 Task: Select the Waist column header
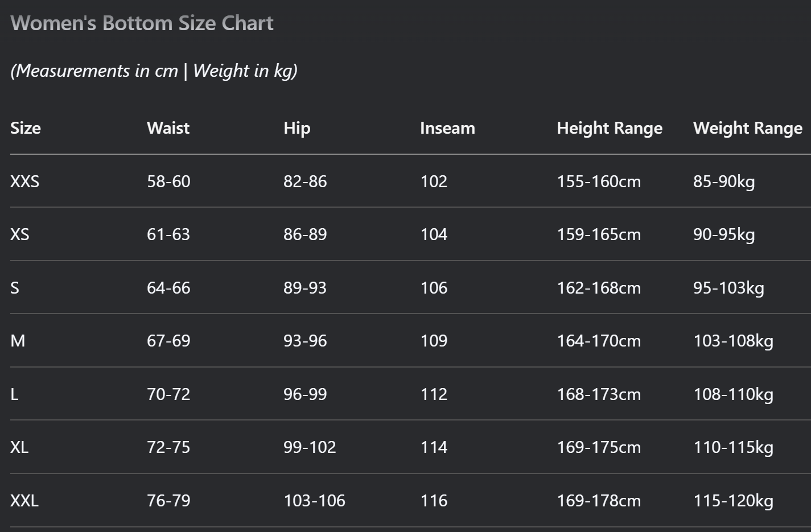pos(168,128)
